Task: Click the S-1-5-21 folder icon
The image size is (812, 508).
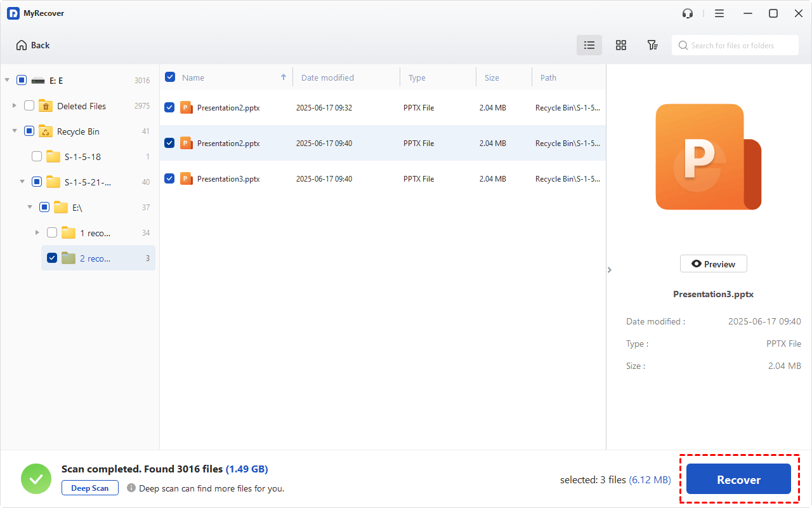Action: click(53, 182)
